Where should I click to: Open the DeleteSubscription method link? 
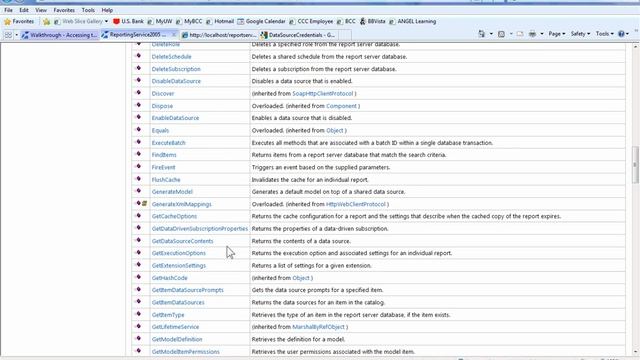pos(176,69)
